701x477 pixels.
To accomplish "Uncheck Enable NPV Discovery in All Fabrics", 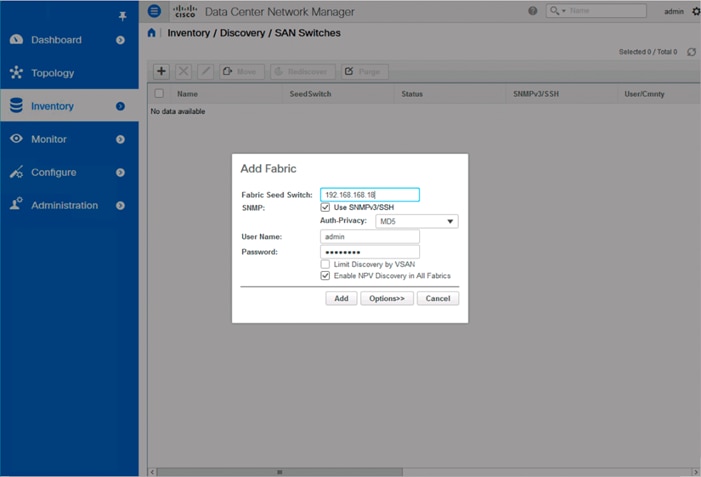I will [x=325, y=276].
